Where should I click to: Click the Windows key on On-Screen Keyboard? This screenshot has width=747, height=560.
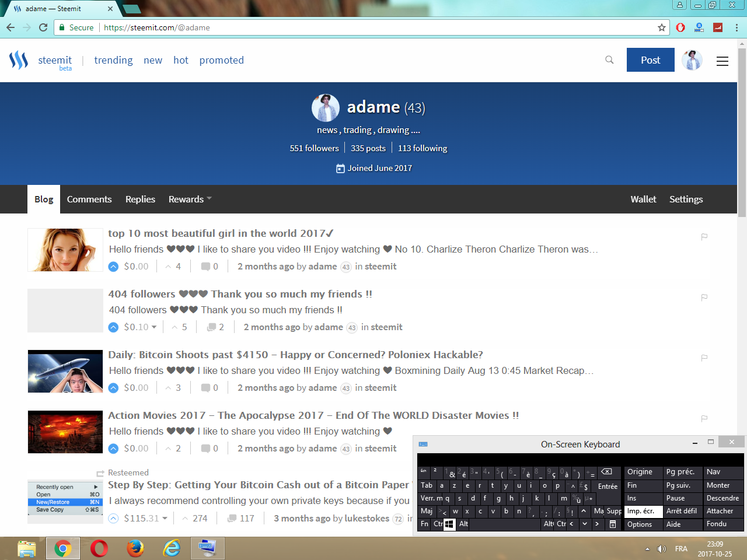(x=449, y=524)
